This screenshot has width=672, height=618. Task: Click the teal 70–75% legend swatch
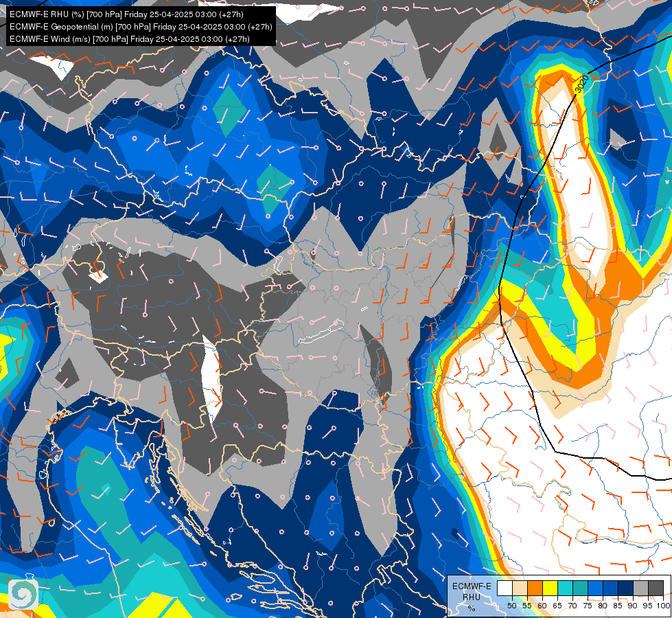(x=580, y=588)
